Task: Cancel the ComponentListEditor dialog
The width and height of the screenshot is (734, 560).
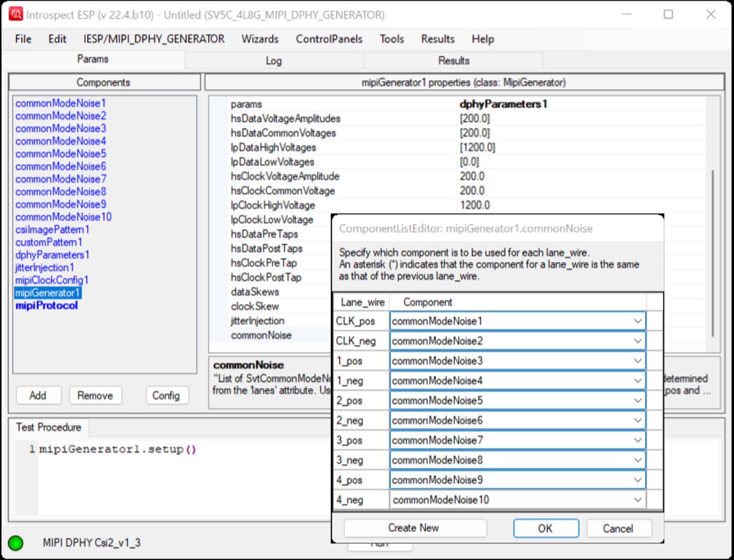Action: click(x=619, y=528)
